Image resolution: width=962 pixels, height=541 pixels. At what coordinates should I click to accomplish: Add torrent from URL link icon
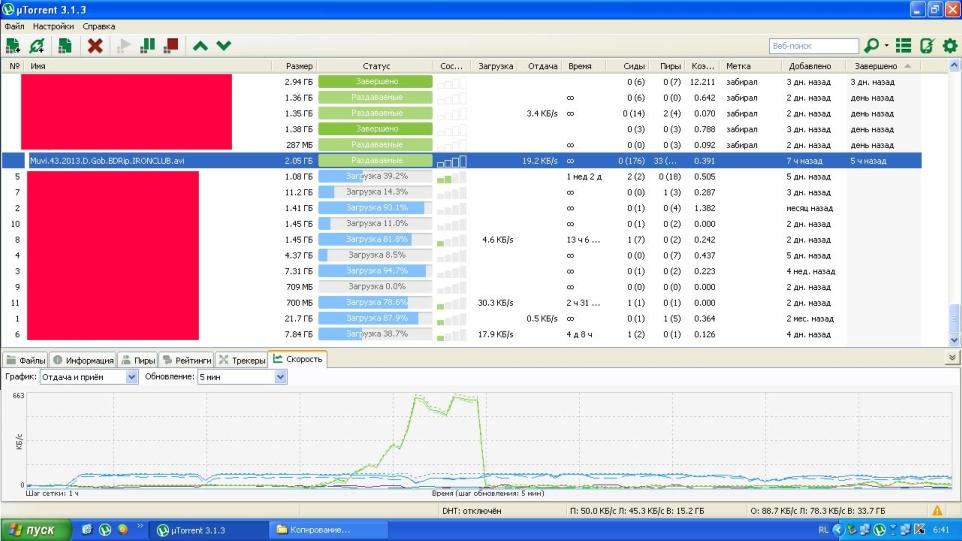37,45
